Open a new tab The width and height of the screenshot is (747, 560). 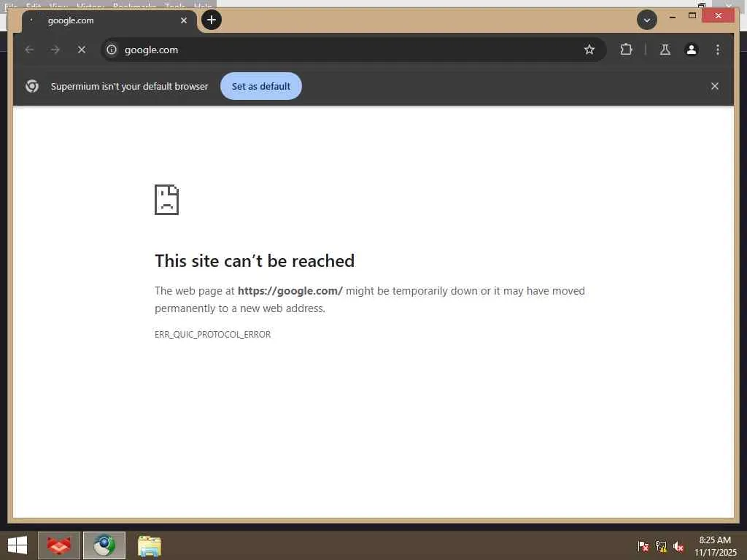click(x=212, y=20)
